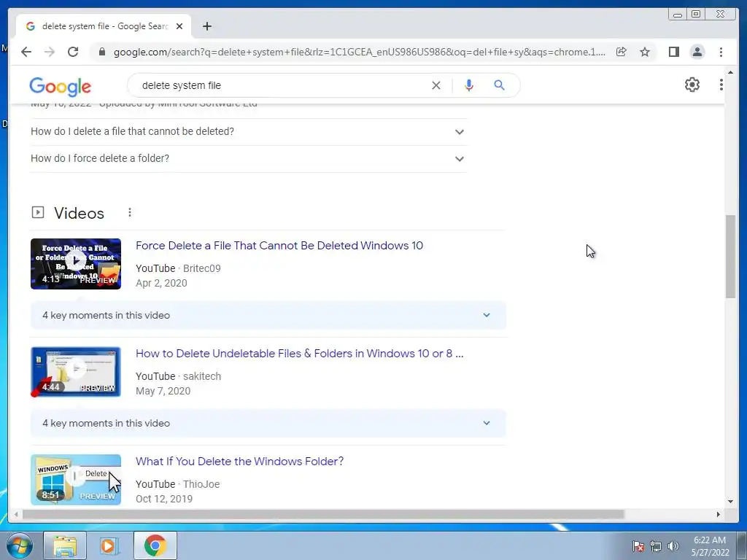
Task: Select the 'delete system file' Google Search tab
Action: 104,26
